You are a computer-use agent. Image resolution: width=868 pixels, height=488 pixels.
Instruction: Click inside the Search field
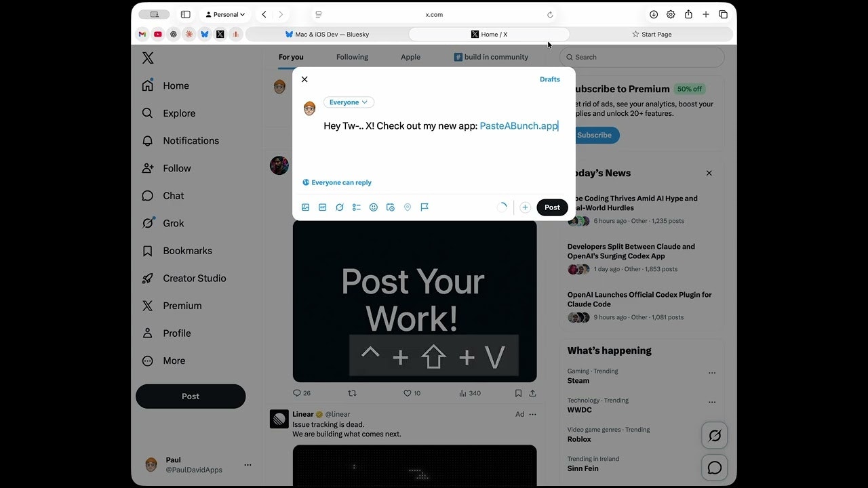point(642,57)
